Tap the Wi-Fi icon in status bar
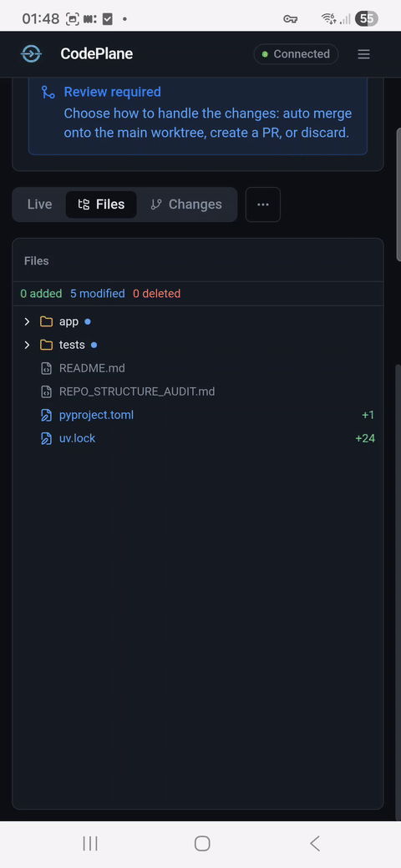This screenshot has width=401, height=868. point(328,19)
